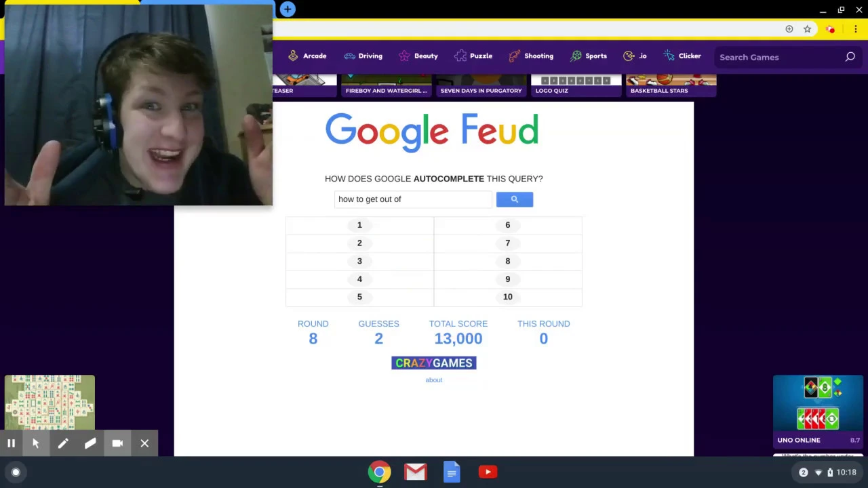
Task: Open Fireboy and Watergirl game thumbnail
Action: (387, 85)
